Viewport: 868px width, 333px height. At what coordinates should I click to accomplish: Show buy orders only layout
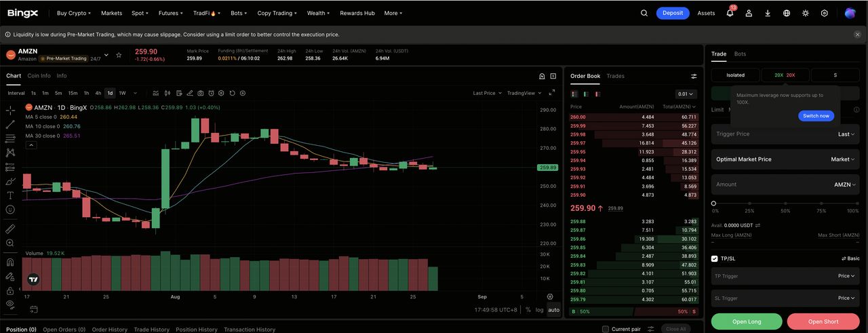click(x=585, y=94)
